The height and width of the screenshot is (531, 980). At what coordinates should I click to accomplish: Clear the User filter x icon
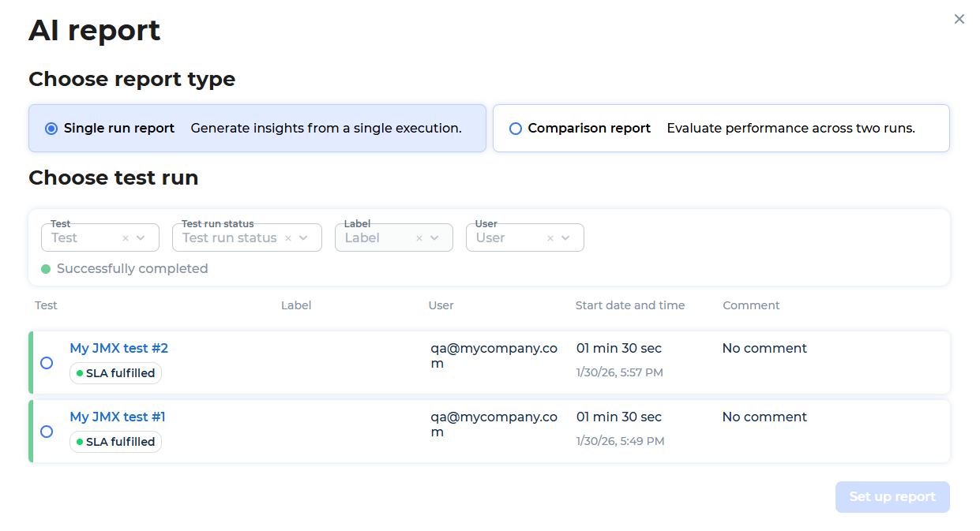click(x=550, y=238)
